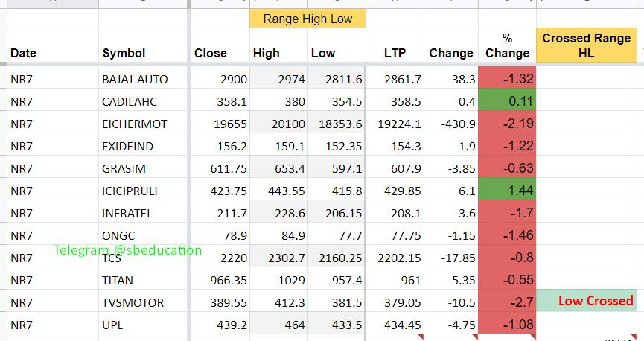This screenshot has width=644, height=341.
Task: Select TITAN high value 1029
Action: click(x=279, y=280)
